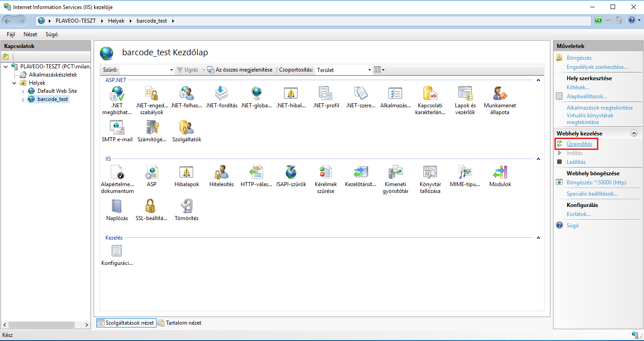Expand the Default Web Site tree node
This screenshot has width=644, height=341.
[x=24, y=91]
